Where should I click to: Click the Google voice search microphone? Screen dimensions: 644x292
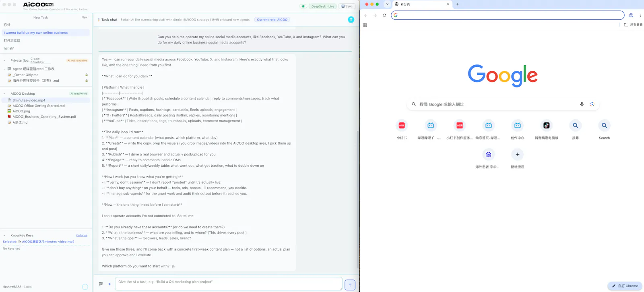(x=582, y=104)
